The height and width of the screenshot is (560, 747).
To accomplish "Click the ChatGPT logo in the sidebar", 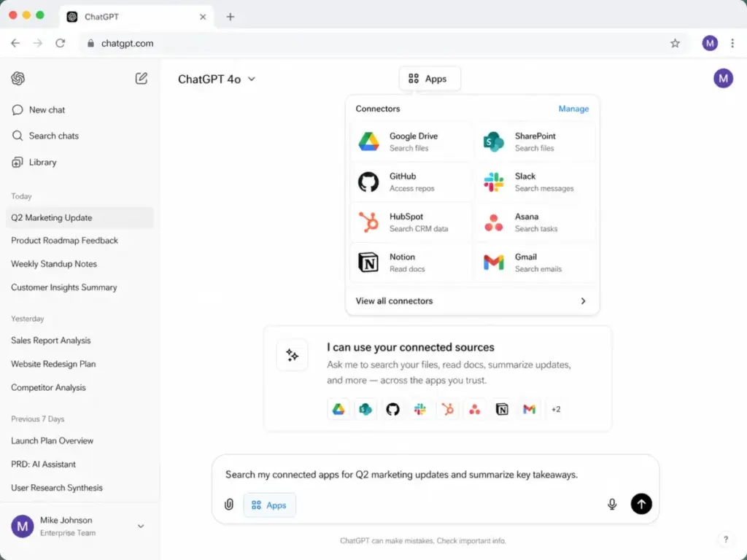I will coord(18,78).
